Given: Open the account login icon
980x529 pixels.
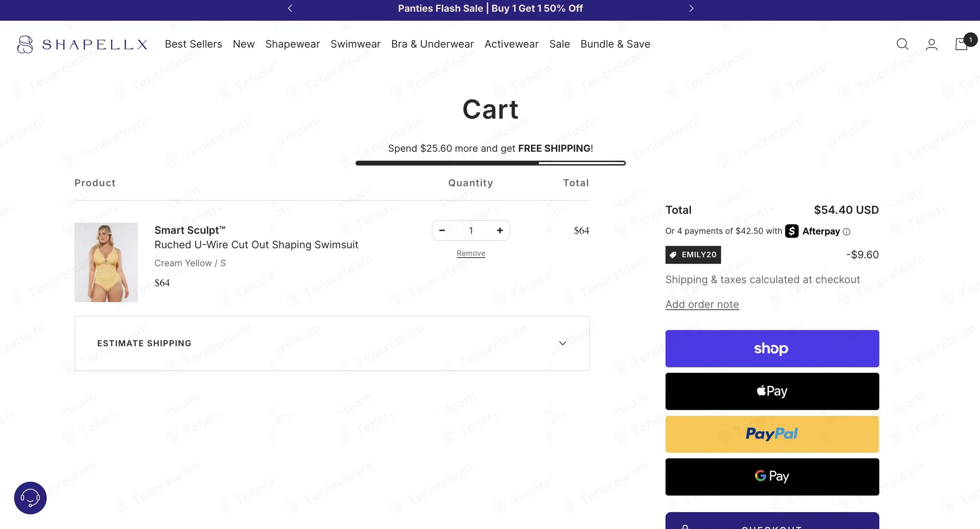Looking at the screenshot, I should click(x=931, y=44).
